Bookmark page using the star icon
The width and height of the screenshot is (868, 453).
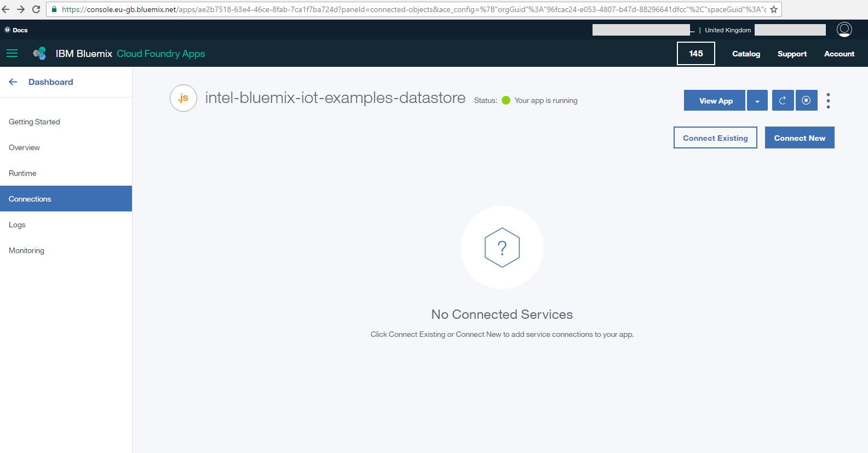(774, 9)
